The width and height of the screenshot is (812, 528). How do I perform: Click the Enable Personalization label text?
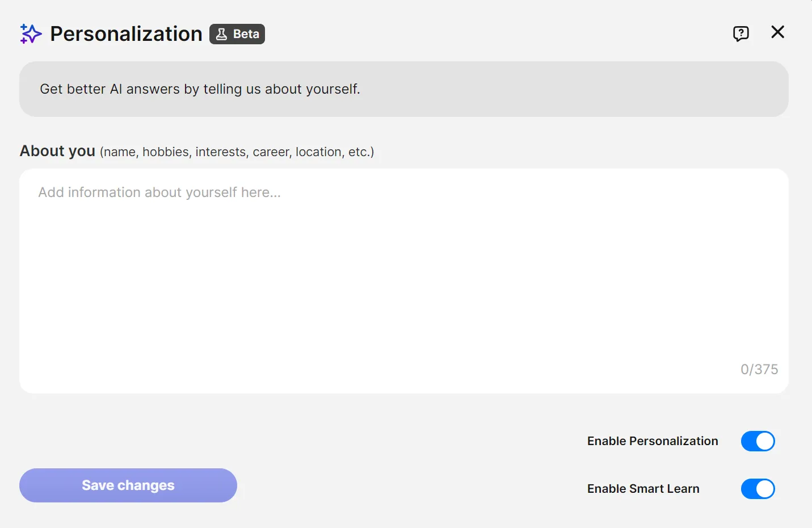(x=653, y=441)
